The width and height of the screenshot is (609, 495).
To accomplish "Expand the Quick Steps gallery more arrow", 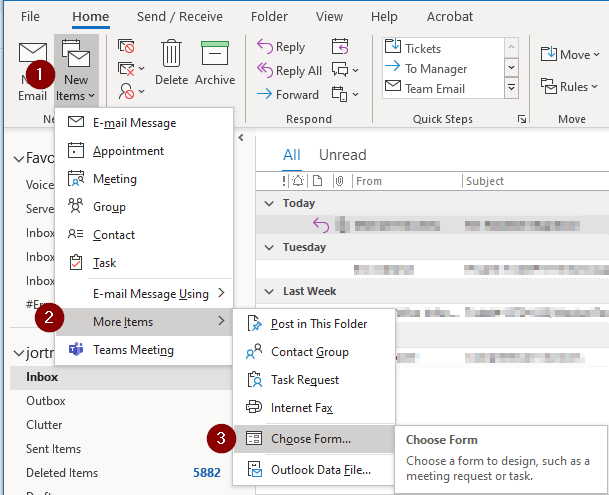I will 512,88.
